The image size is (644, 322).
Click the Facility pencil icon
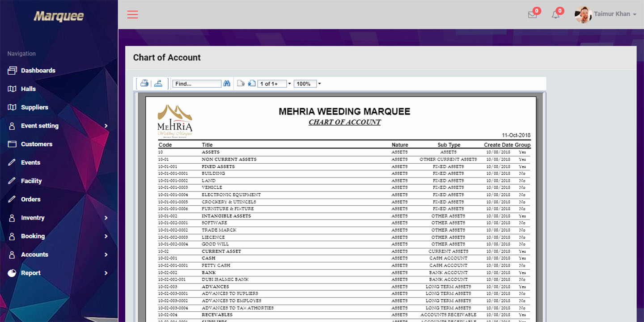tap(12, 181)
